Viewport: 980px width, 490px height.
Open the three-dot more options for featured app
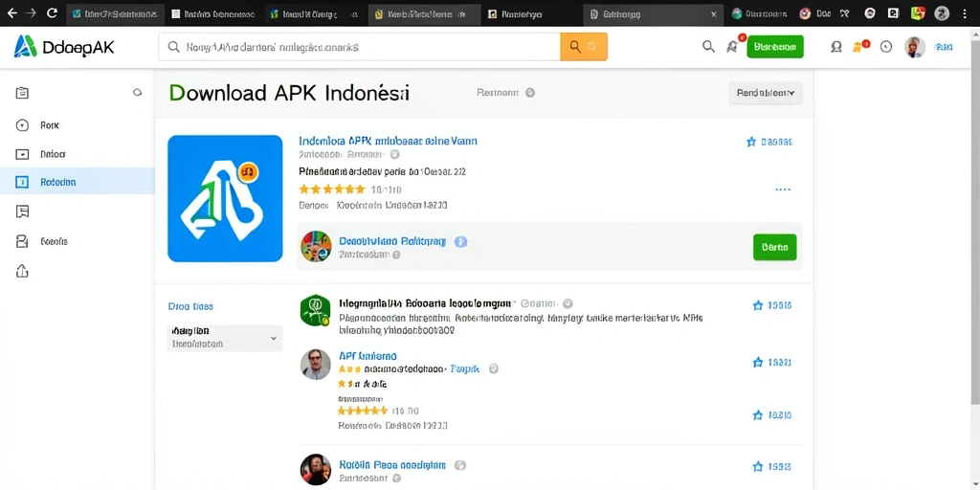pos(783,189)
